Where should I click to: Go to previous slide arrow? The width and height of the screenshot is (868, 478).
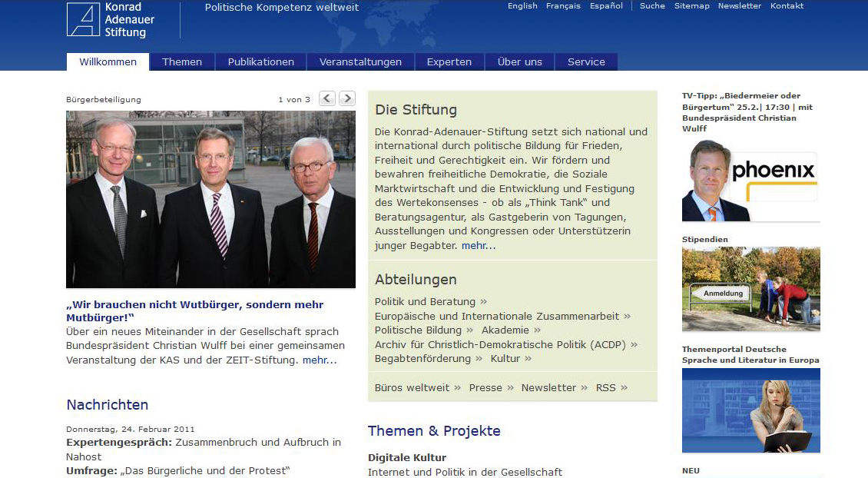tap(327, 98)
